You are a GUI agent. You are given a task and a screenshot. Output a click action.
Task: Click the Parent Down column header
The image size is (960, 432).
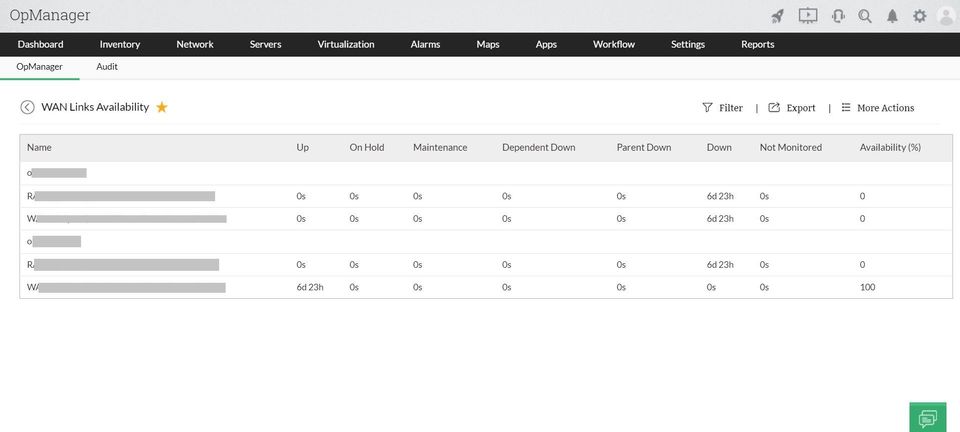point(643,147)
